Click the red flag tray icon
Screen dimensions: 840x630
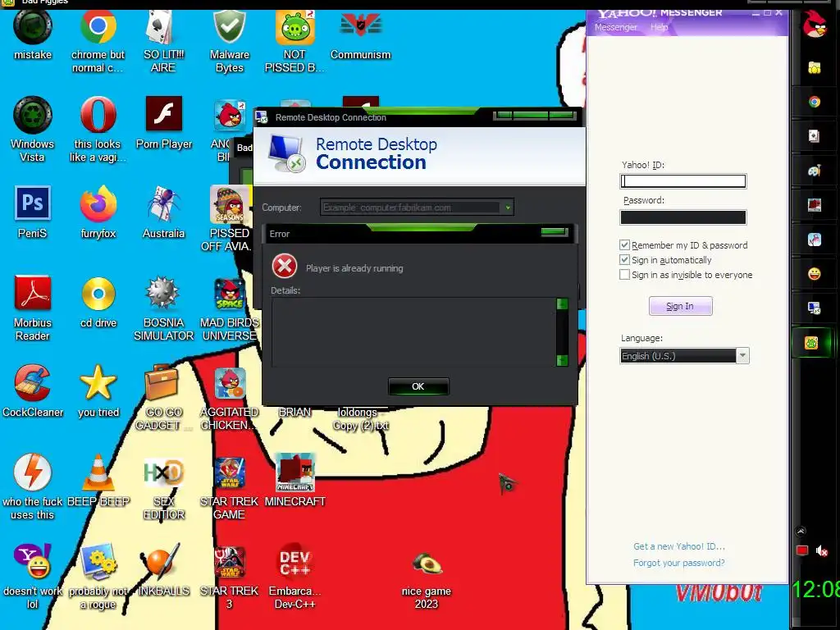click(x=802, y=550)
